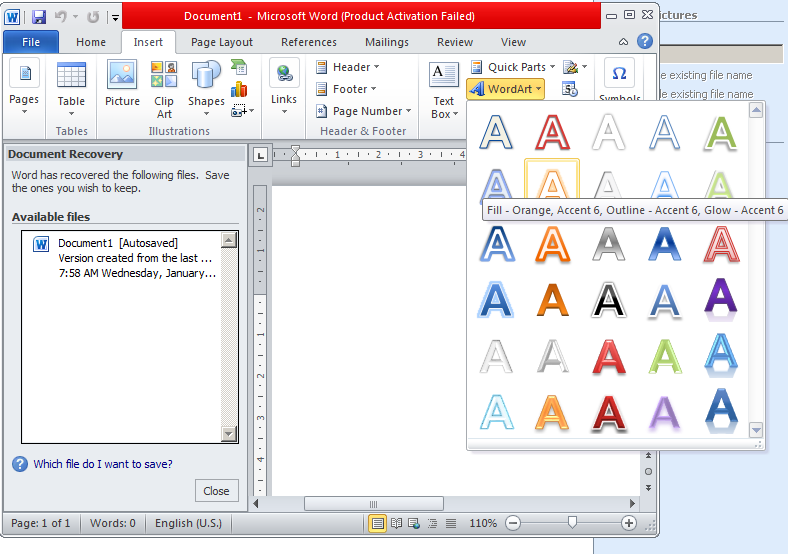This screenshot has width=788, height=554.
Task: Pick the purple glow WordArt in last row
Action: click(x=664, y=413)
